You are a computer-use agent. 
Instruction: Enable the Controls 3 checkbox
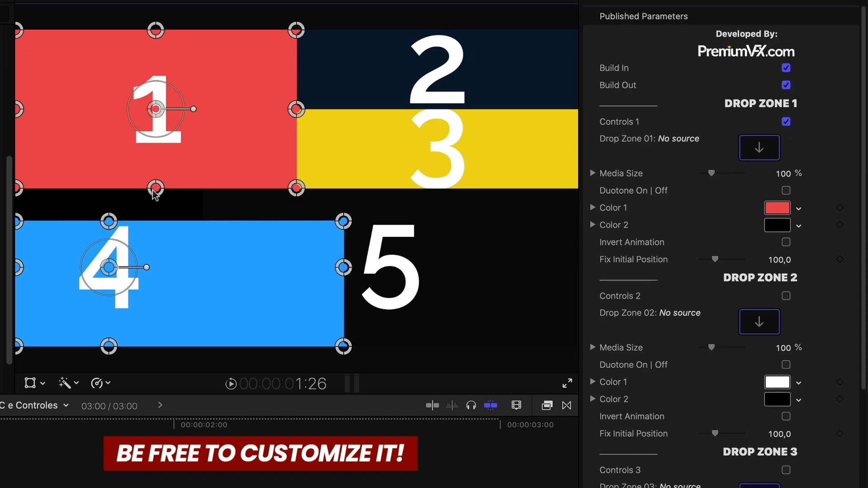click(x=786, y=470)
